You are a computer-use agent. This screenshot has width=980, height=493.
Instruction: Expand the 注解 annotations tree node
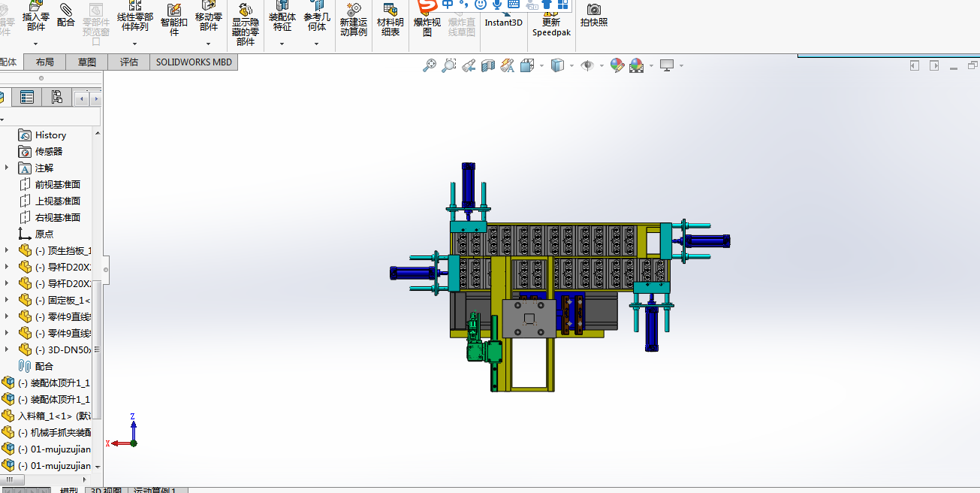[x=8, y=168]
